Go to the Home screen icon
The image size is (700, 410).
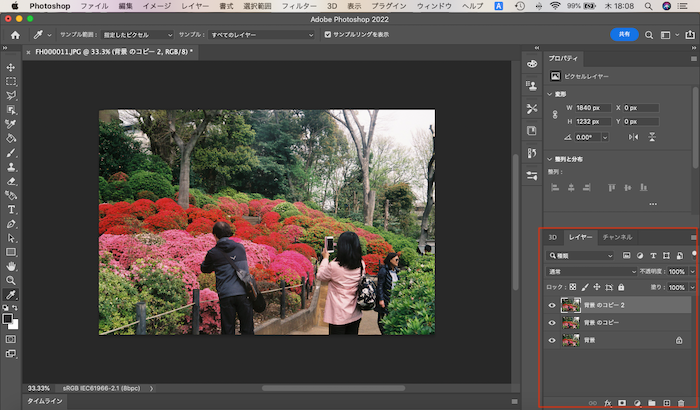click(x=15, y=35)
